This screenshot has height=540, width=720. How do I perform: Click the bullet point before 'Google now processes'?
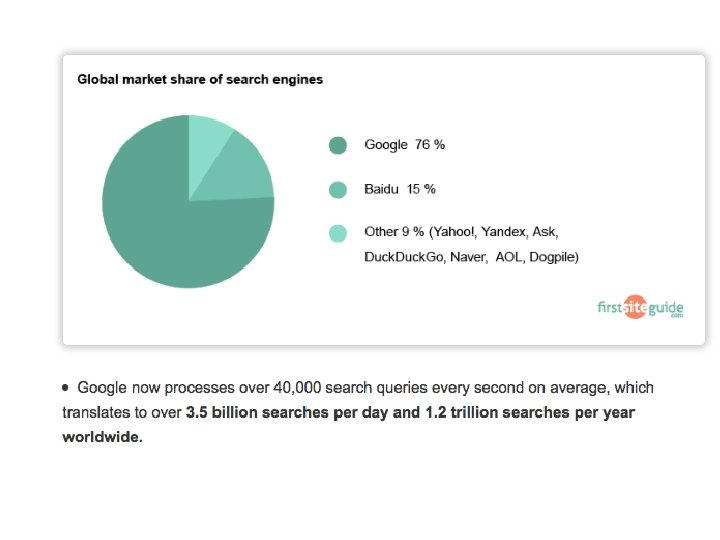click(66, 386)
